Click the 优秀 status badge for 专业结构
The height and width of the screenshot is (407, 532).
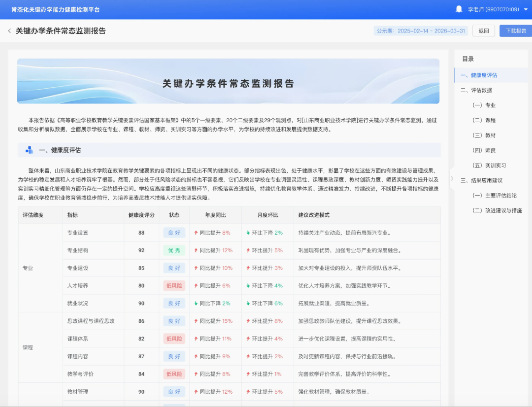(x=174, y=250)
